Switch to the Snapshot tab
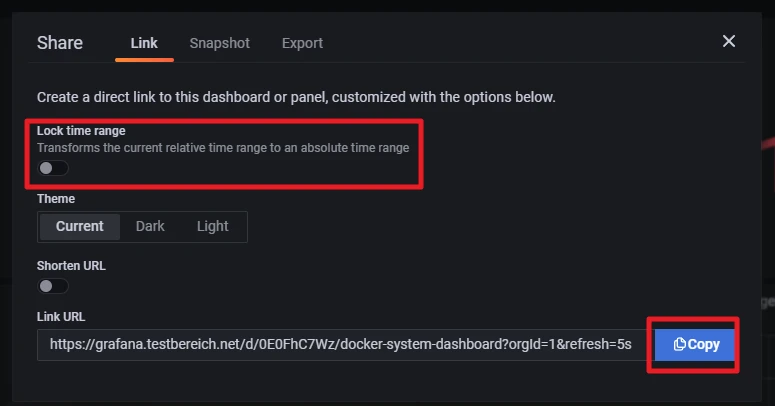 click(x=220, y=43)
